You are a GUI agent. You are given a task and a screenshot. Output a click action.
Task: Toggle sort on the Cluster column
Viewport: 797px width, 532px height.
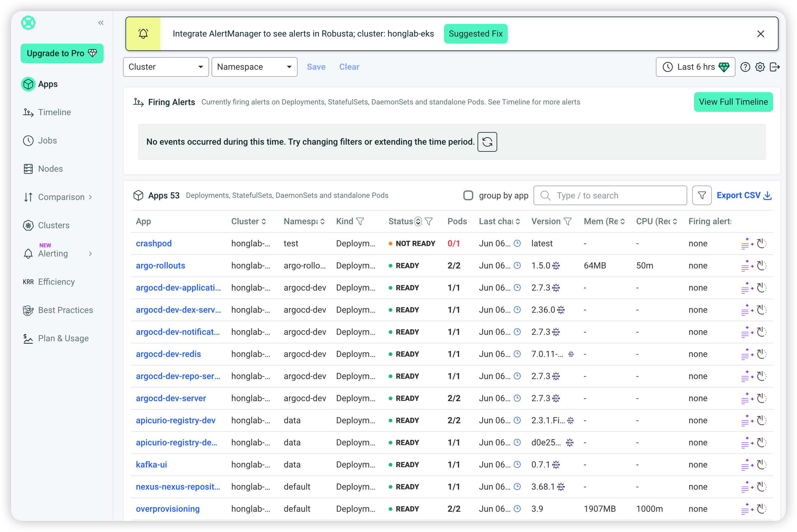pos(264,221)
